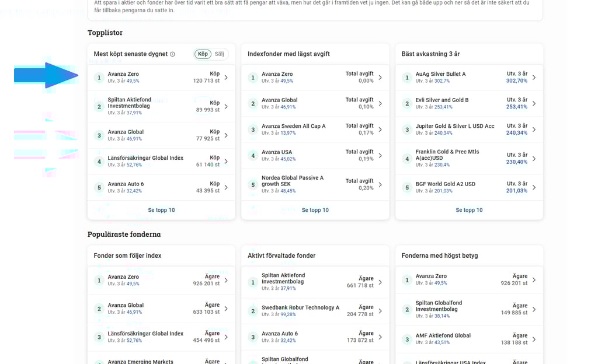Select the Köp pill in the toggle
This screenshot has width=598, height=364.
202,53
